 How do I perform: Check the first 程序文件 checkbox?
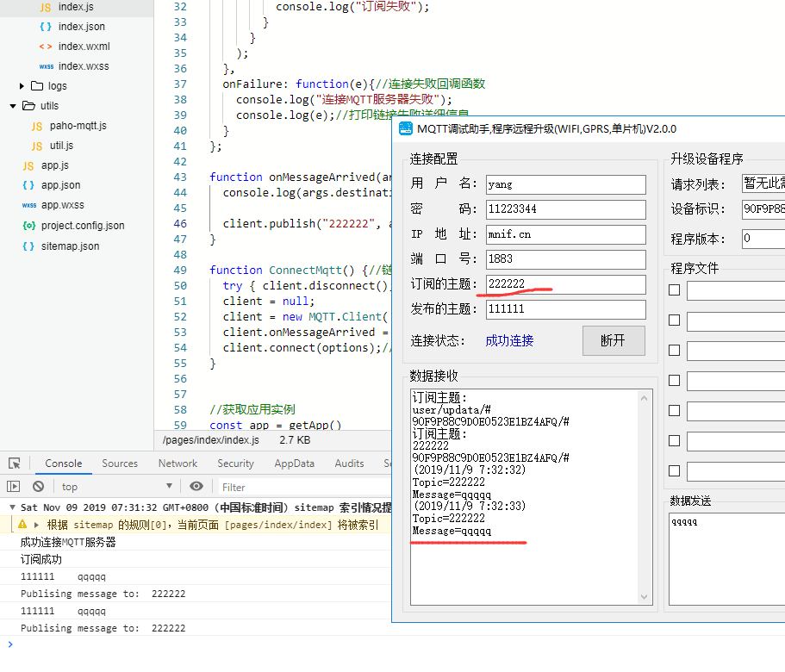tap(675, 289)
